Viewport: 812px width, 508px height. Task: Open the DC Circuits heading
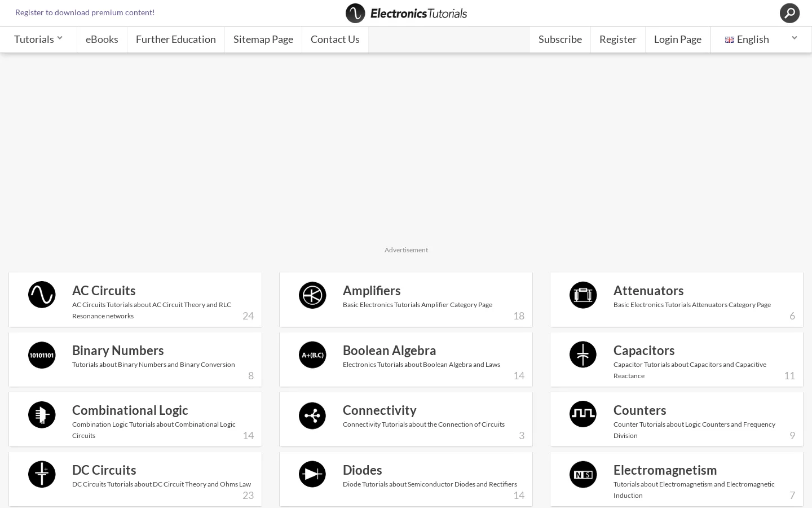coord(104,470)
